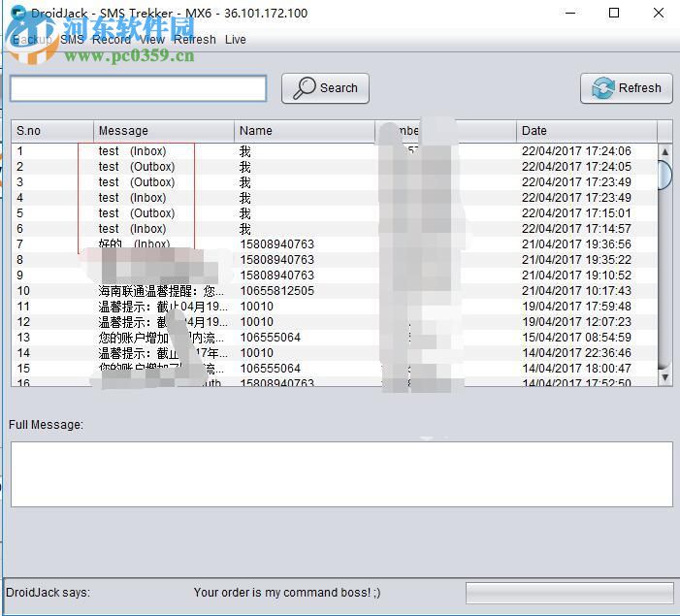Click S.no 12 cell

23,322
